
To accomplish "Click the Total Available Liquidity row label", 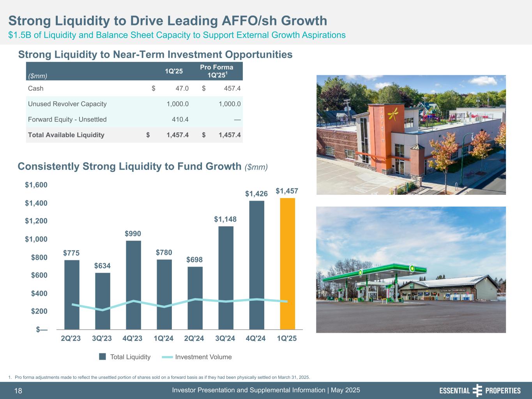I will coord(66,135).
